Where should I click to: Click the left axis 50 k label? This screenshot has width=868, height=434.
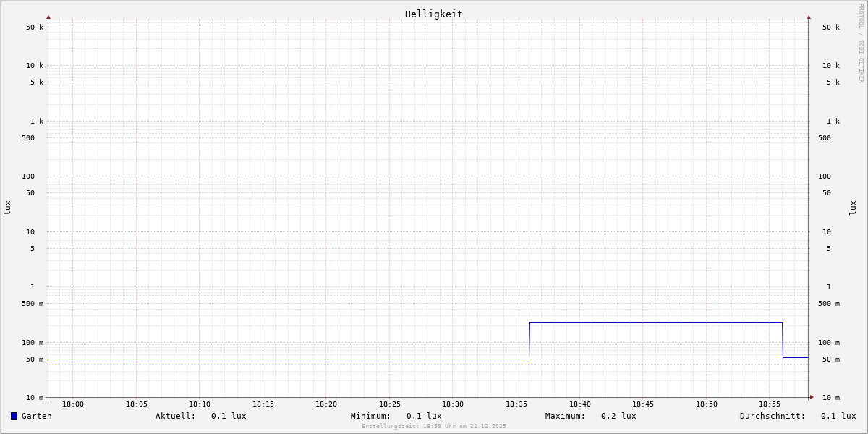(x=35, y=27)
